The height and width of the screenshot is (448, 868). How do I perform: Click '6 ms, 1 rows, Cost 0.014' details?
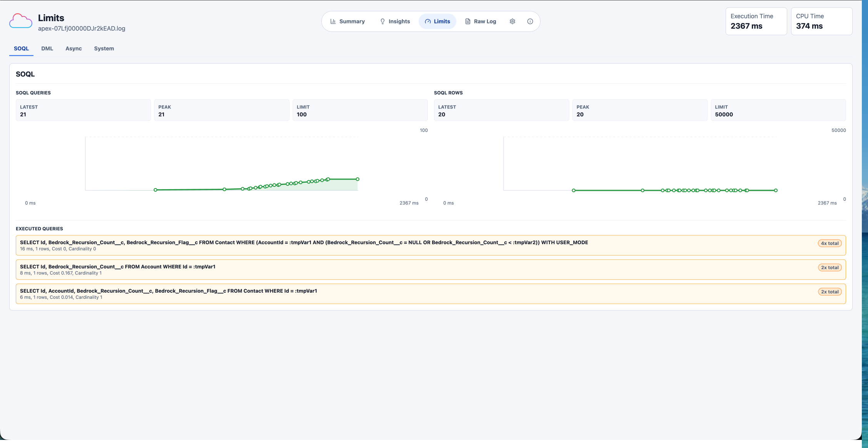[x=61, y=297]
